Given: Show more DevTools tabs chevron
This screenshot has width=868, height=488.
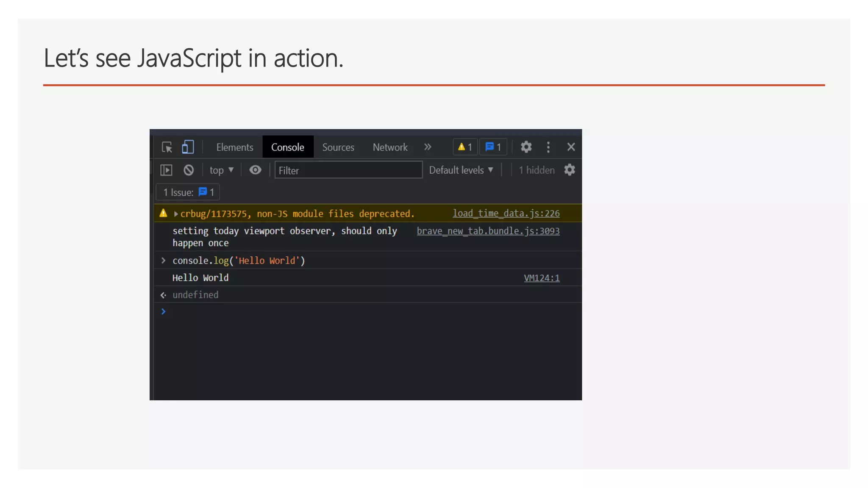Looking at the screenshot, I should click(x=428, y=147).
